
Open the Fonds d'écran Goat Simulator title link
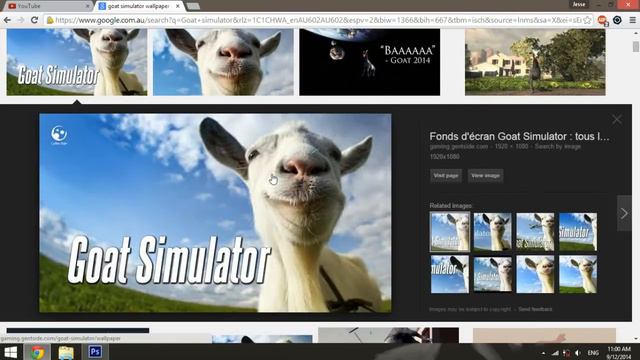pos(519,136)
